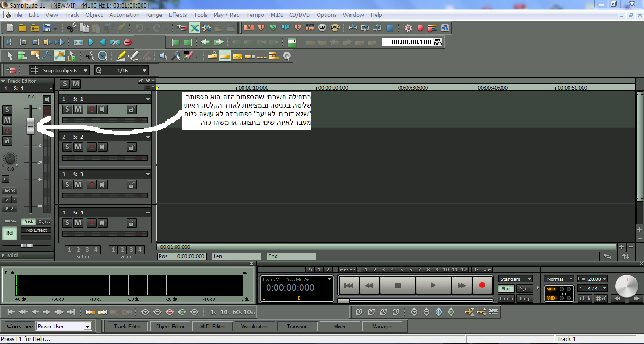Click the Copy icon in the top toolbar
The height and width of the screenshot is (344, 644).
84,28
